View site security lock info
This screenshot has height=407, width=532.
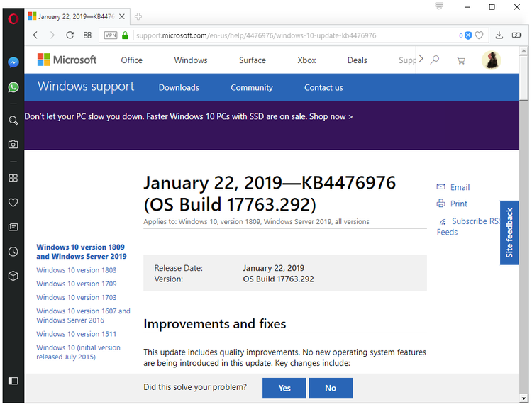125,35
